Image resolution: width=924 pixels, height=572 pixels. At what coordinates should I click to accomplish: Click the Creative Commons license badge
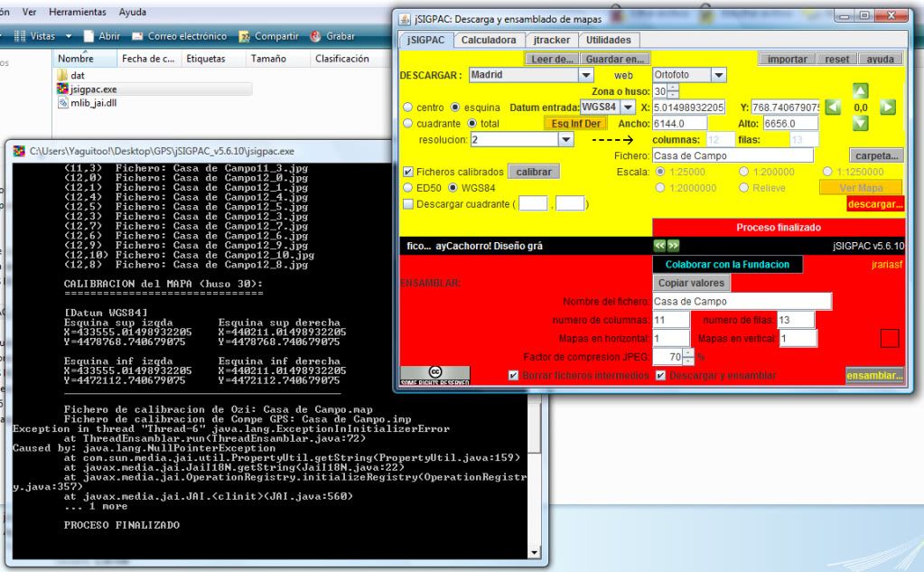pos(434,376)
